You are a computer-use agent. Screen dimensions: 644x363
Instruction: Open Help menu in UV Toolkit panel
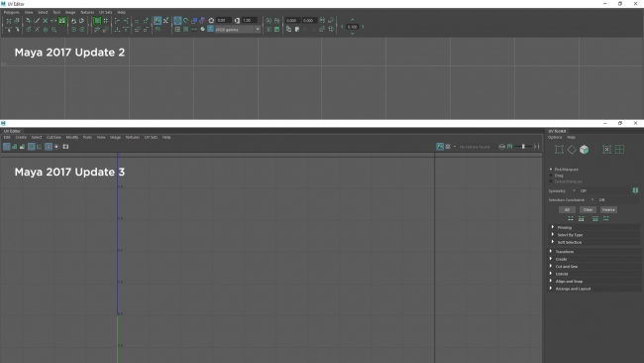(572, 137)
